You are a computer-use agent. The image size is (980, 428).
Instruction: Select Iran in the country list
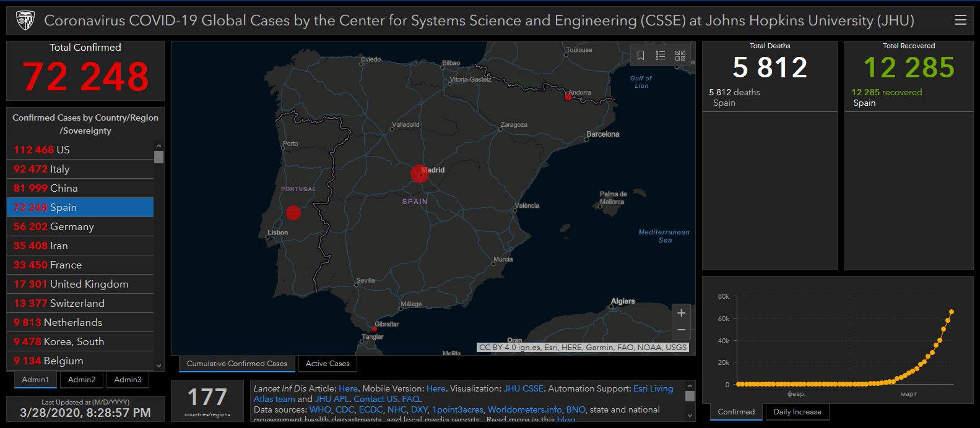[80, 246]
